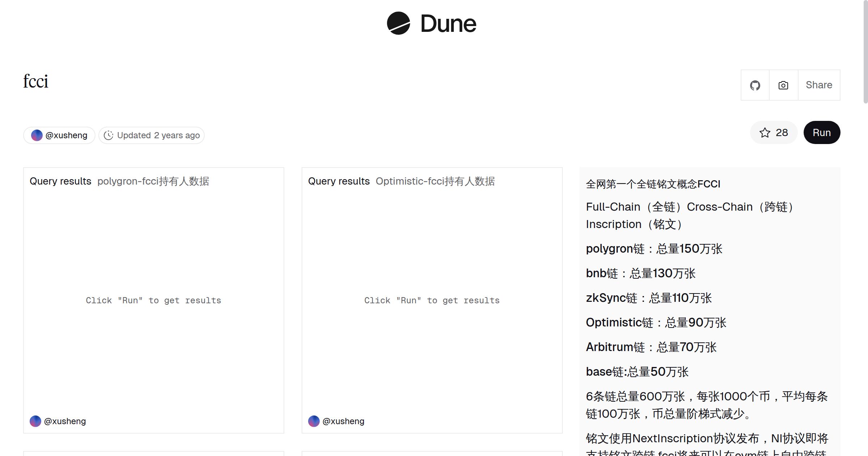Star the dashboard with star icon

click(765, 133)
